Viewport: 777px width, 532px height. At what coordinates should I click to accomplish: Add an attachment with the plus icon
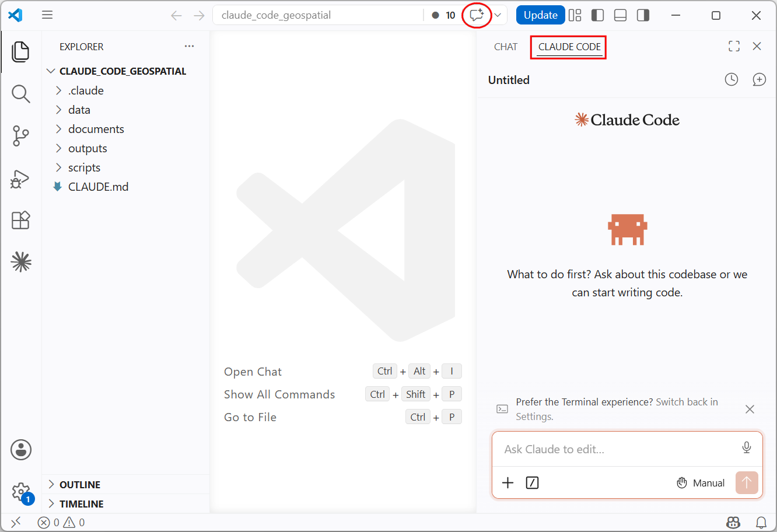508,482
